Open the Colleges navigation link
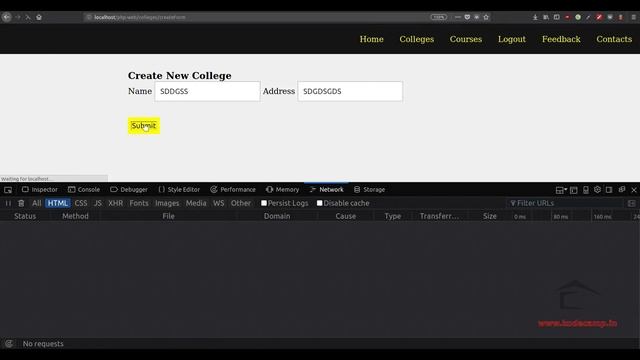This screenshot has width=640, height=360. point(416,39)
